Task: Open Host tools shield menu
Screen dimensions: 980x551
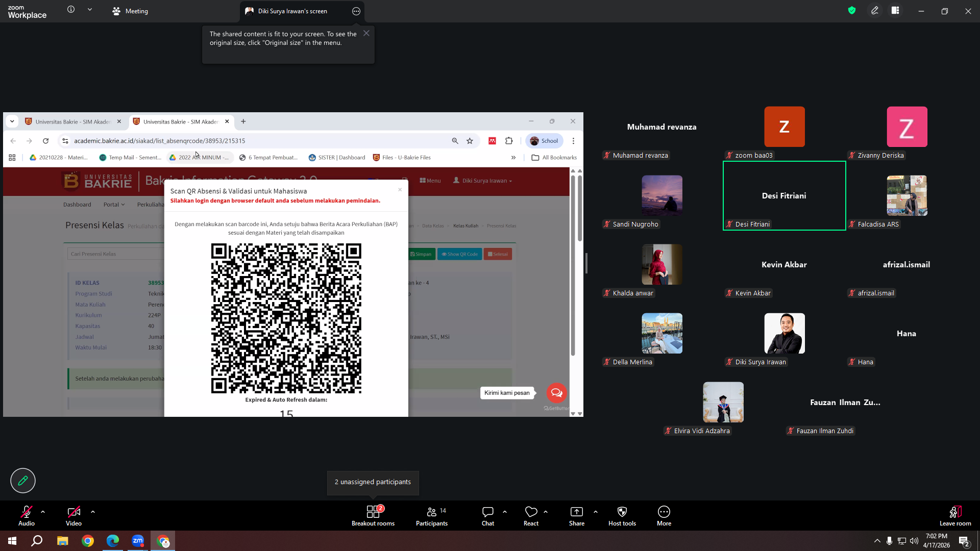Action: tap(622, 516)
